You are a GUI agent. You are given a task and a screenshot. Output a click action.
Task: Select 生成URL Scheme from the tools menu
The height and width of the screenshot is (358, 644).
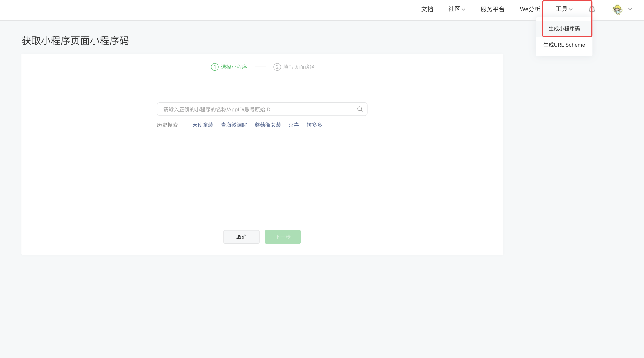(564, 45)
